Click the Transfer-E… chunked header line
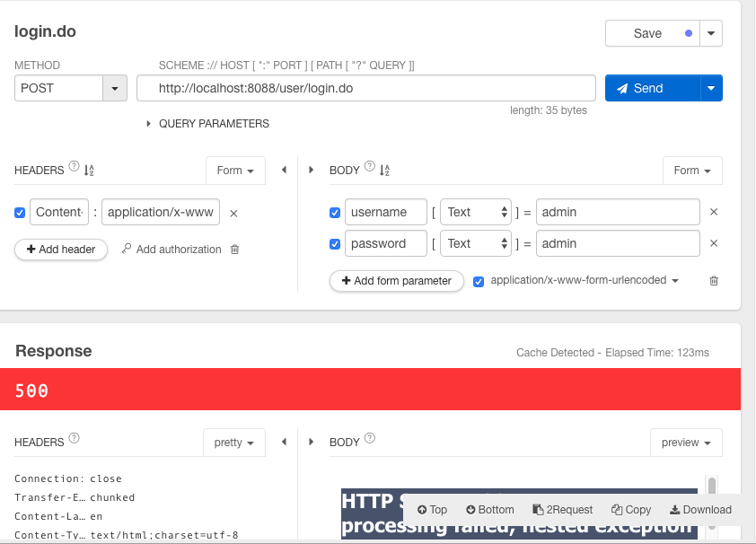This screenshot has width=756, height=544. pyautogui.click(x=75, y=497)
